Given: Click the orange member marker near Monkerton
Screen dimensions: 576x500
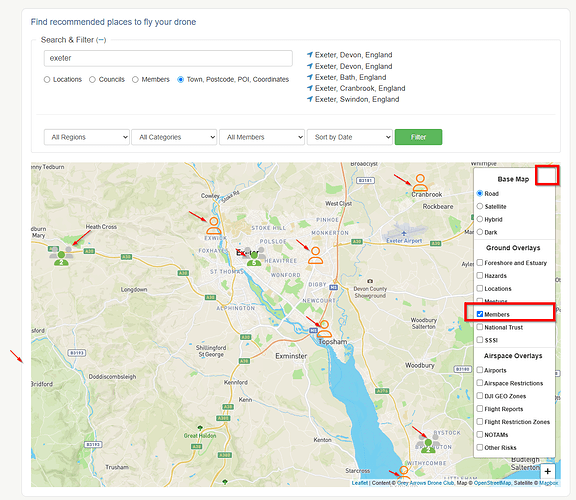Looking at the screenshot, I should coord(315,255).
